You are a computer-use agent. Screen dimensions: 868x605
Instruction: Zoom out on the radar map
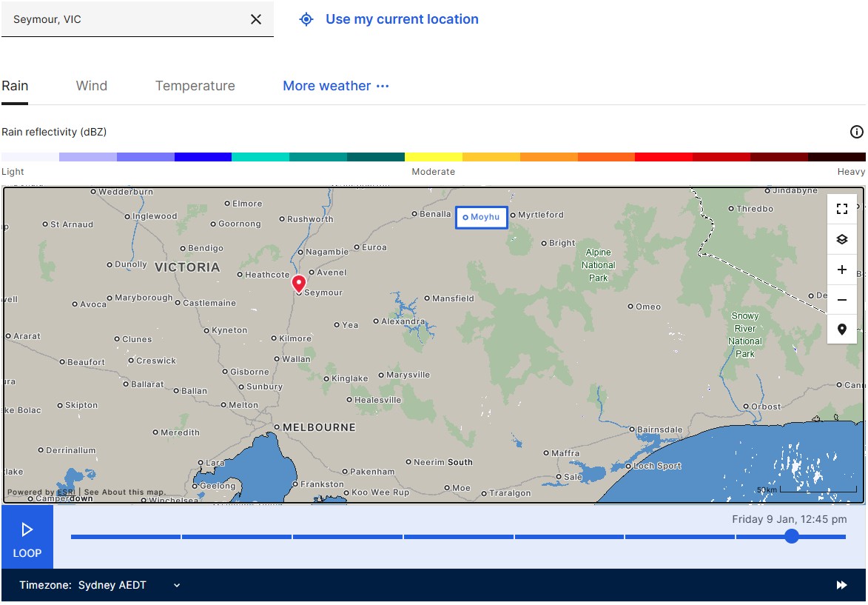842,300
